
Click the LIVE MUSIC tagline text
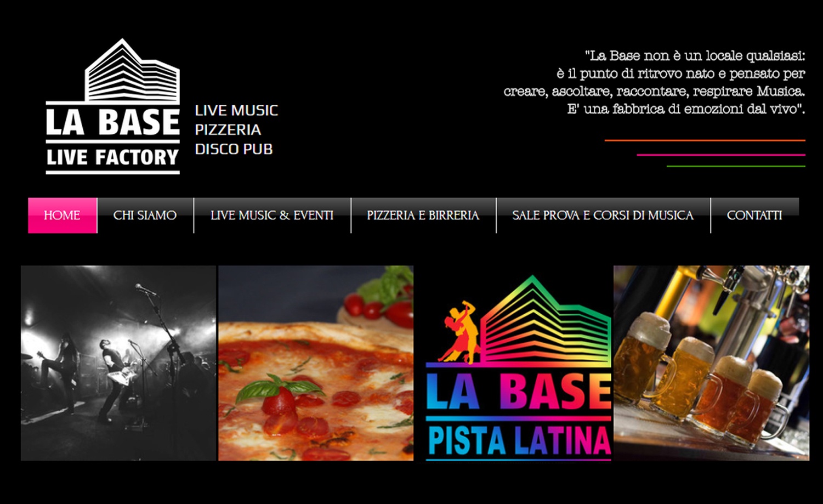tap(236, 110)
